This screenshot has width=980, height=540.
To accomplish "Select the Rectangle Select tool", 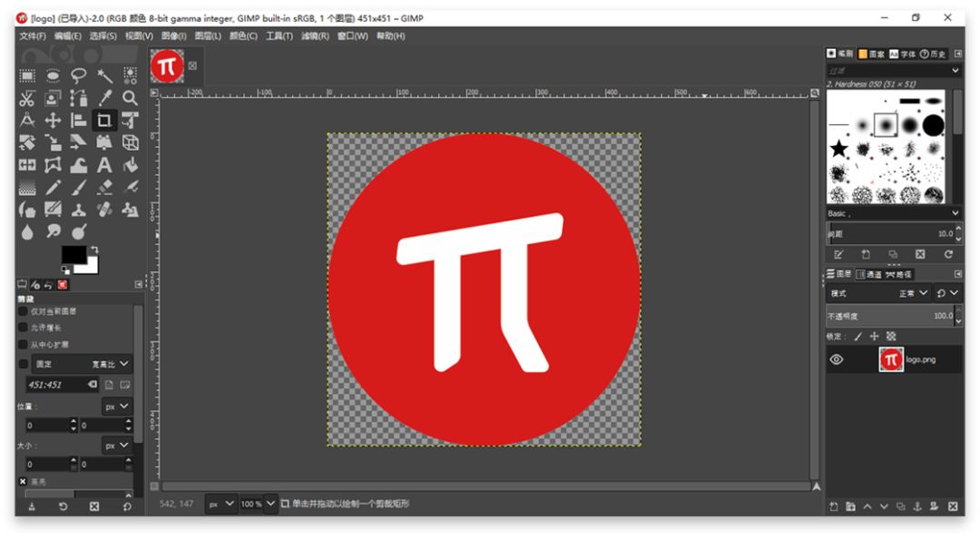I will point(27,76).
